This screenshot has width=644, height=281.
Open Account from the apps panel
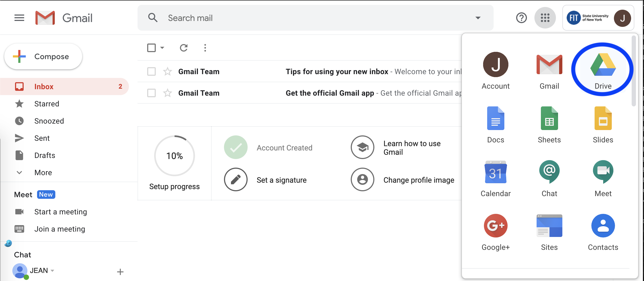click(x=495, y=71)
